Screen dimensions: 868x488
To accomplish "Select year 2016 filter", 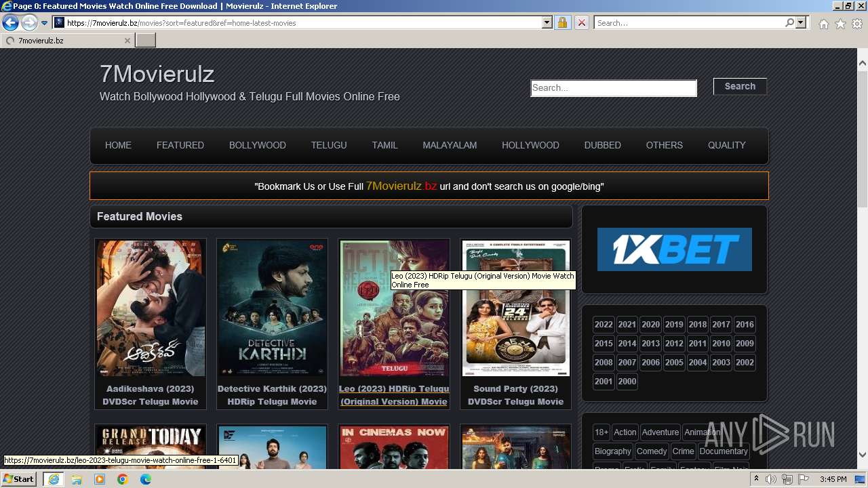I will pyautogui.click(x=745, y=325).
